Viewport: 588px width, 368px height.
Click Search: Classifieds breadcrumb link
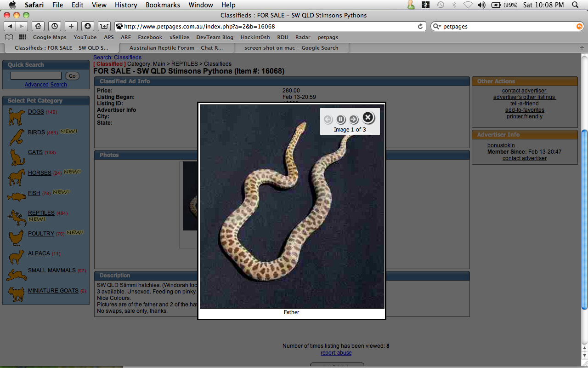(117, 57)
